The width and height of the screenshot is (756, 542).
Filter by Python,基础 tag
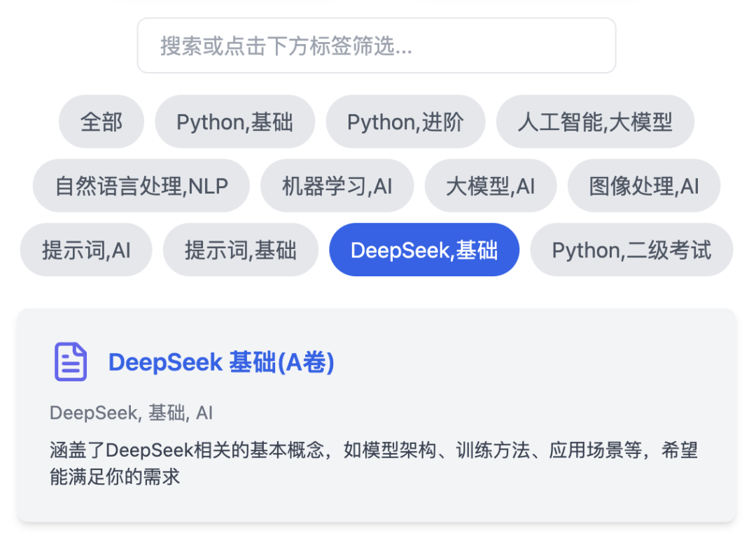click(234, 122)
